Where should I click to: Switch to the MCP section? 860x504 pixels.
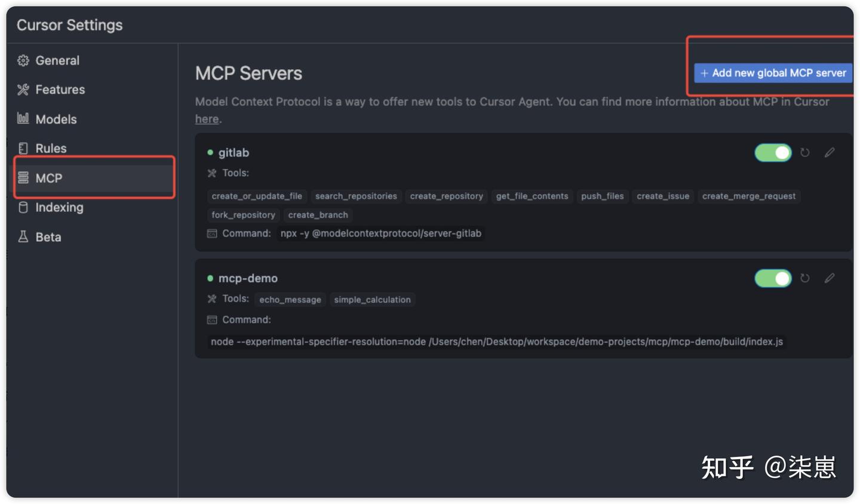[x=50, y=177]
